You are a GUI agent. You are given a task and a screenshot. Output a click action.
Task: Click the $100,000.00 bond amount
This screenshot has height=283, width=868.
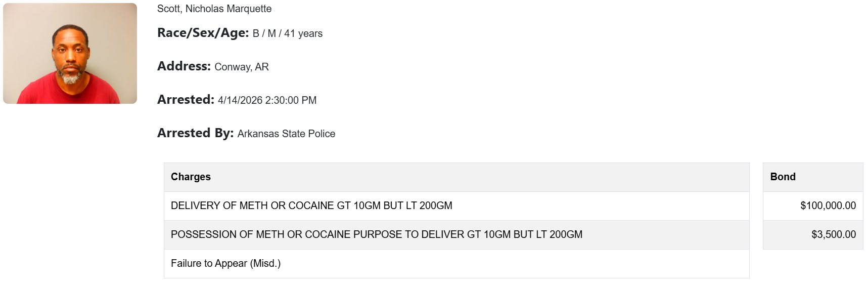[828, 206]
